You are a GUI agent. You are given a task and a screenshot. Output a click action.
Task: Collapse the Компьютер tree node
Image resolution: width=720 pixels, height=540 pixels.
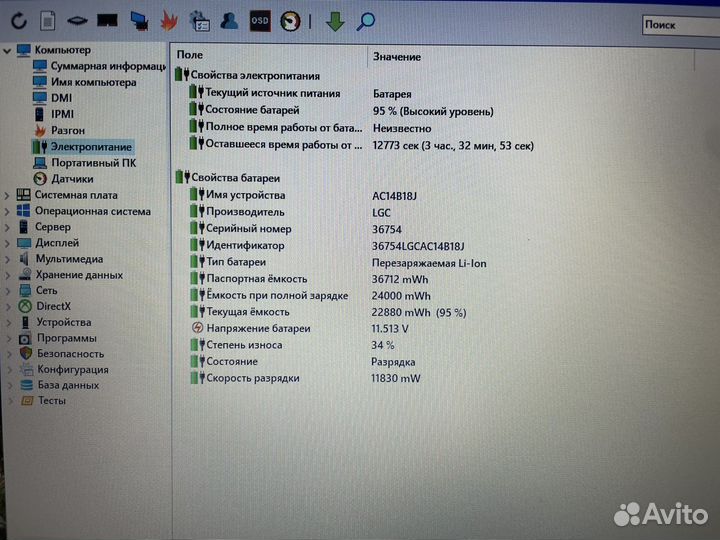tap(6, 51)
